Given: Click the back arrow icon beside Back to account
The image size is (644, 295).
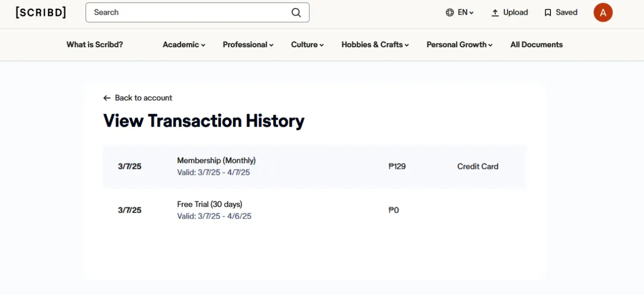Looking at the screenshot, I should tap(107, 98).
